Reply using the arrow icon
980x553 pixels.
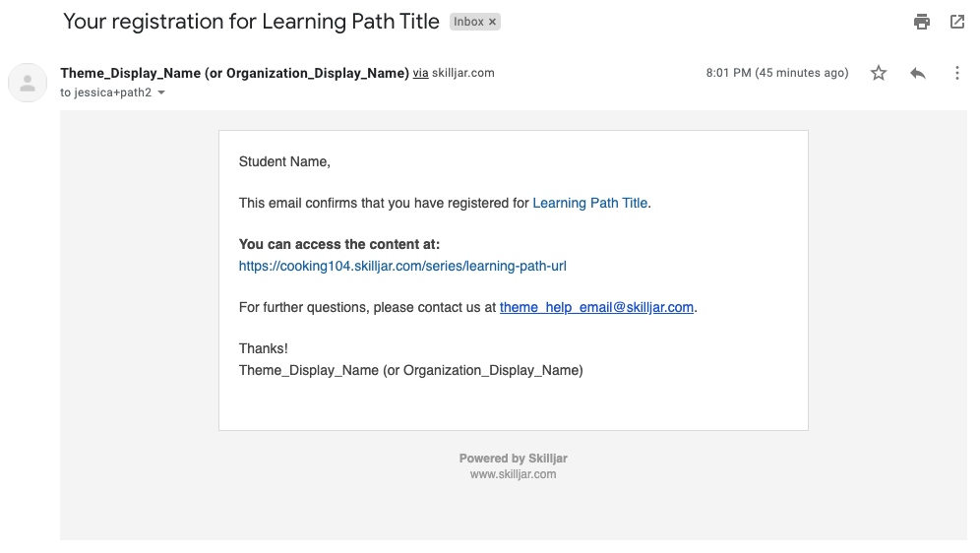coord(918,73)
